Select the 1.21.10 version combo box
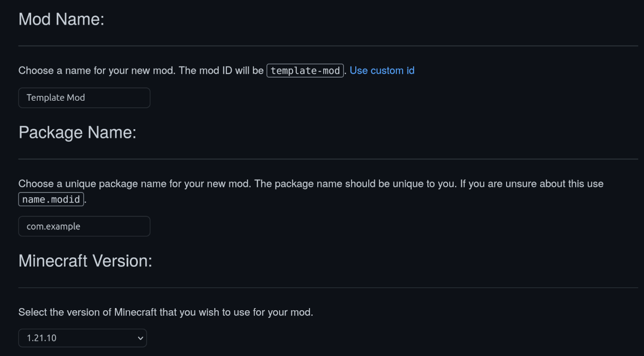644x356 pixels. [x=82, y=338]
